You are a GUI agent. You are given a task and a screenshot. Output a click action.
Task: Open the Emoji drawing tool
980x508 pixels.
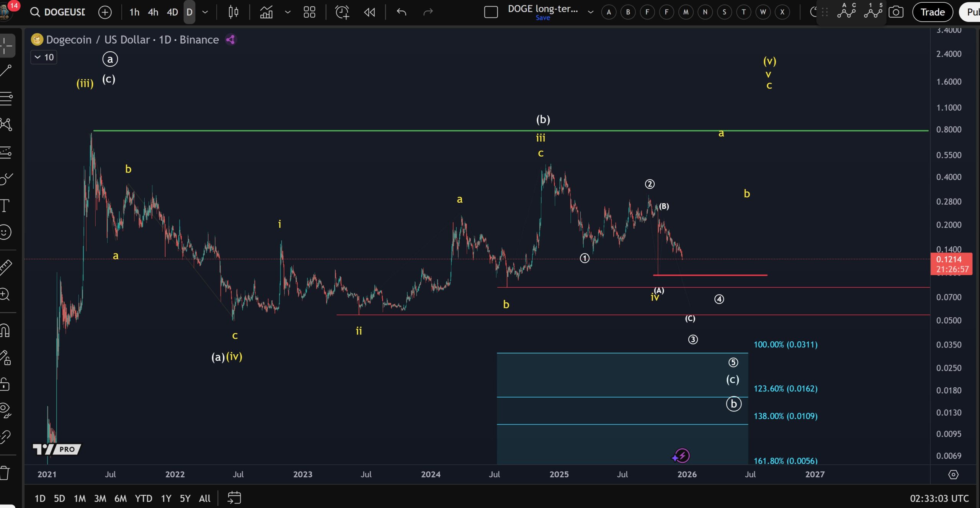6,232
